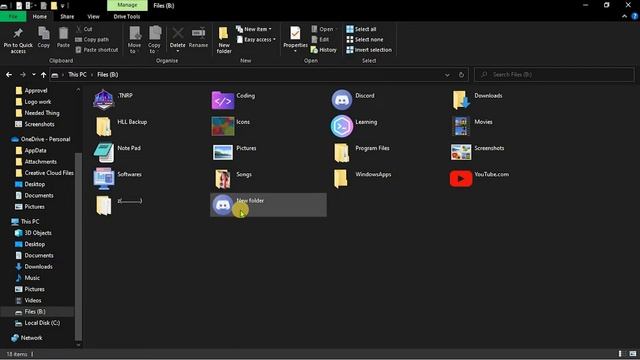
Task: Click the Manage contextual tab
Action: pos(127,5)
